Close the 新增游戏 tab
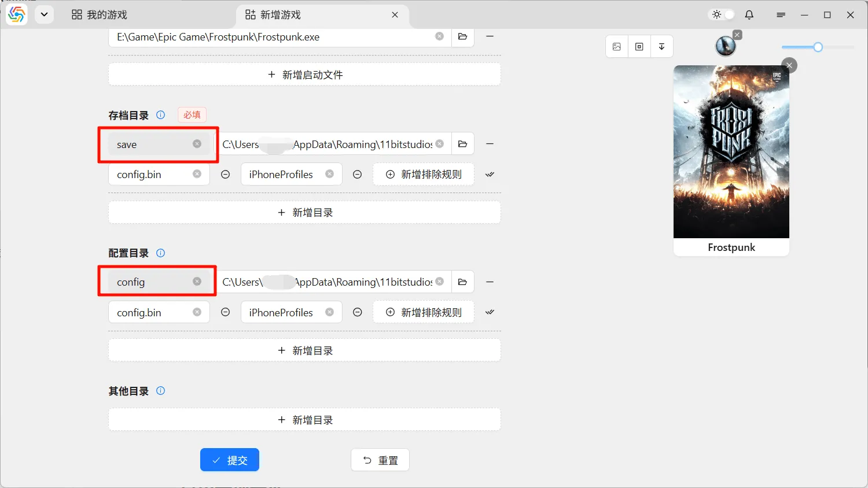The image size is (868, 488). click(x=395, y=14)
